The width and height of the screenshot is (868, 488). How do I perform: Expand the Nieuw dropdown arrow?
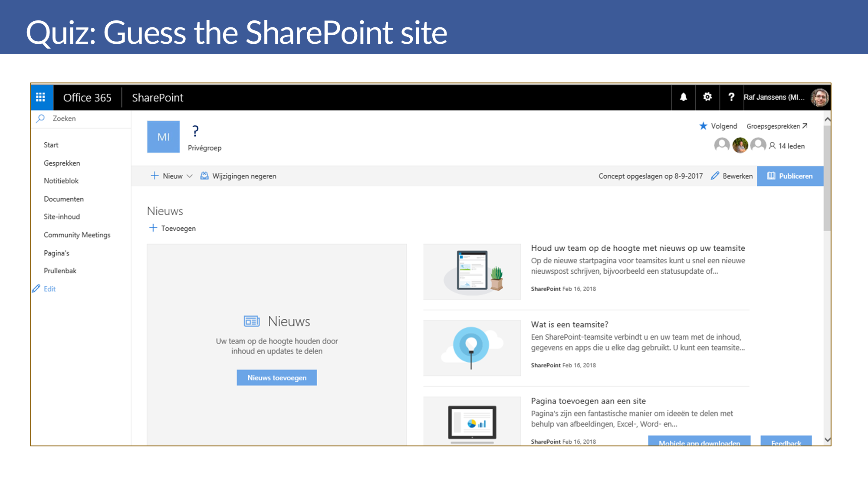point(190,176)
